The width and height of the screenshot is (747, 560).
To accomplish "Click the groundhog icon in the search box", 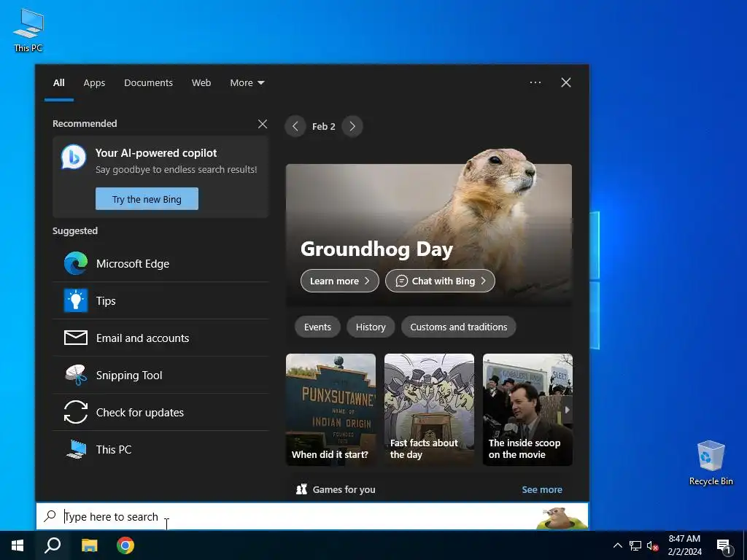I will [561, 518].
